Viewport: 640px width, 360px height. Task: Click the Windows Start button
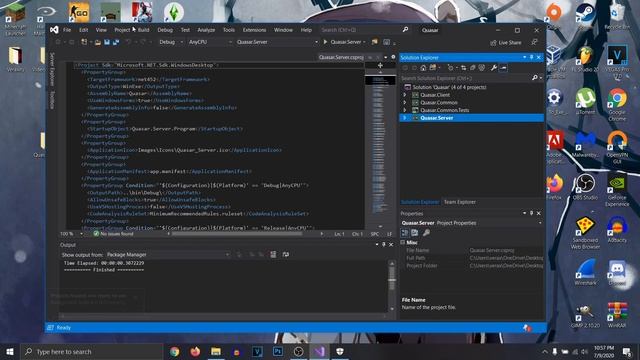click(10, 351)
